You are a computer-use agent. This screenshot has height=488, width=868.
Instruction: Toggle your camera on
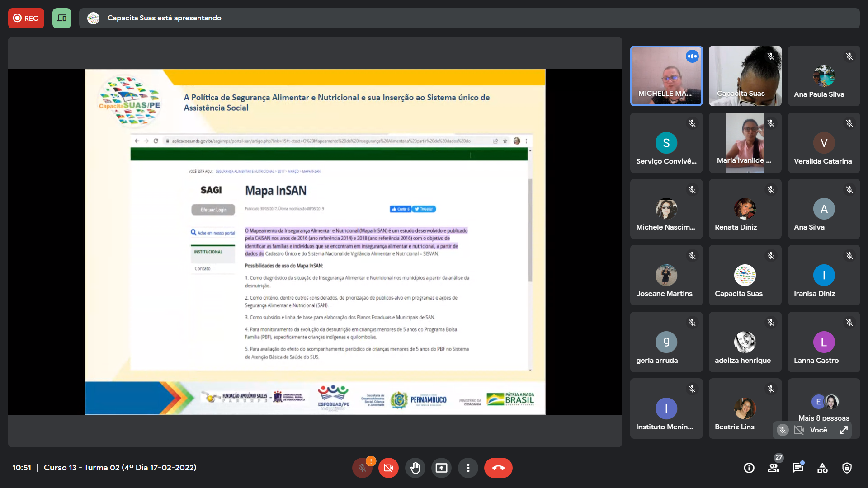pyautogui.click(x=388, y=468)
